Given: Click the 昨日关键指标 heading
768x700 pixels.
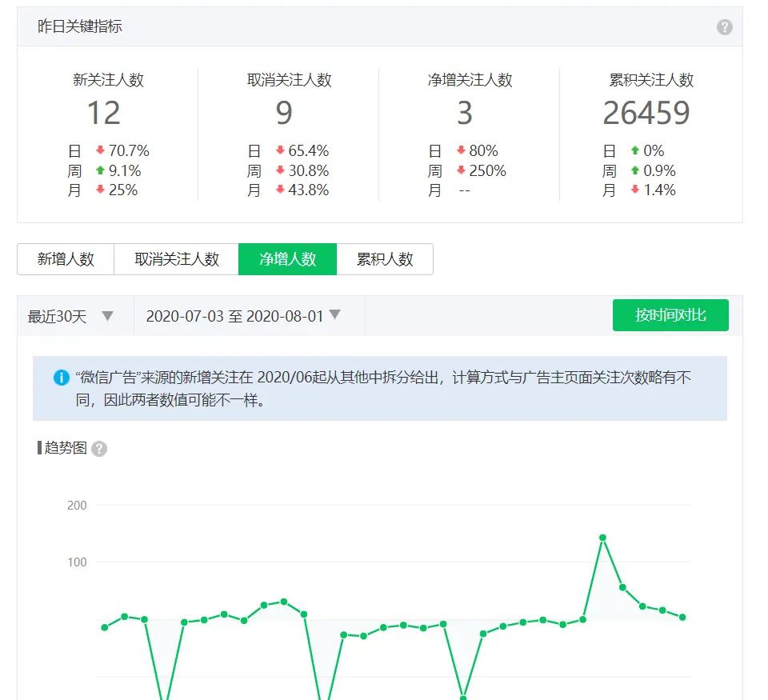Looking at the screenshot, I should tap(80, 26).
